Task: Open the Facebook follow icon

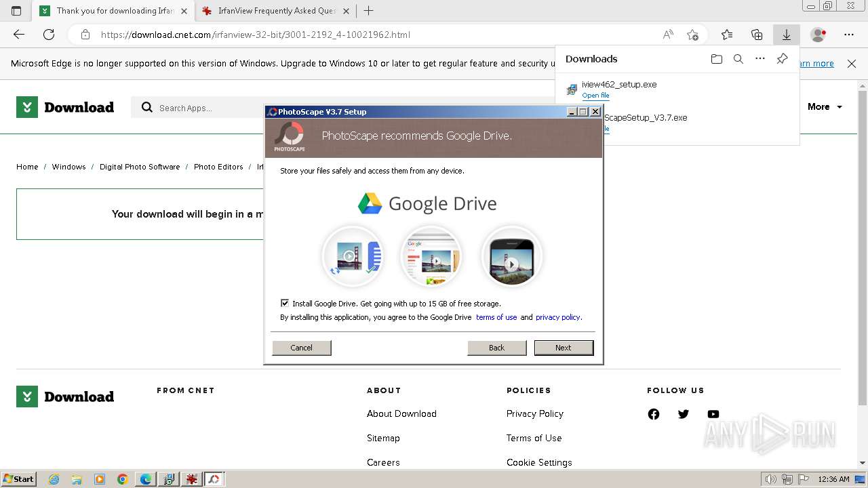Action: pyautogui.click(x=654, y=414)
